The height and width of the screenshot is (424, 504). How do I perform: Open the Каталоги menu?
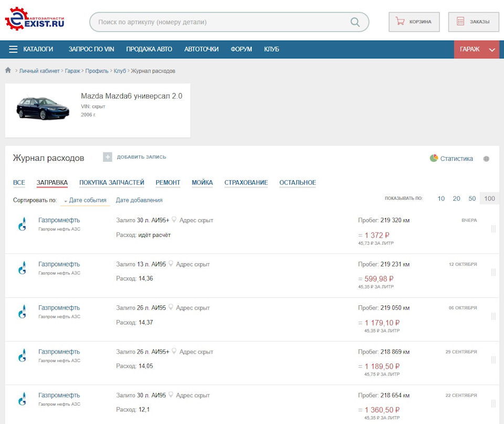pyautogui.click(x=38, y=49)
